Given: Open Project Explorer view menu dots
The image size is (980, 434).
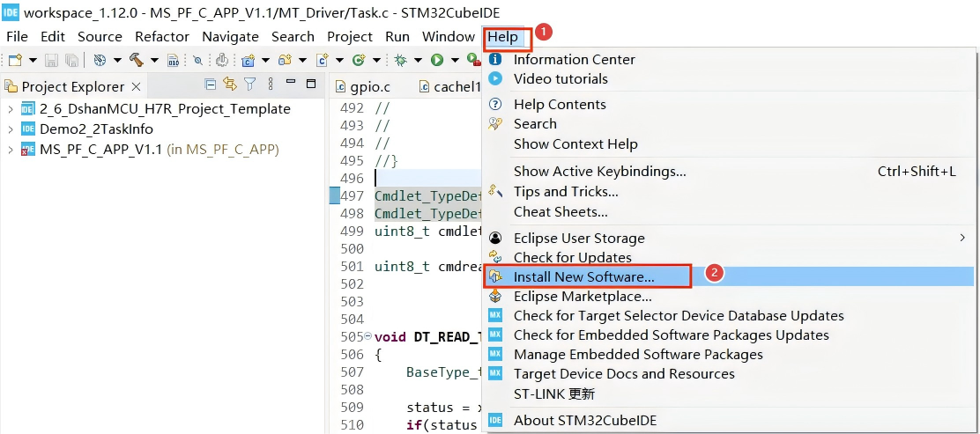Looking at the screenshot, I should point(270,84).
